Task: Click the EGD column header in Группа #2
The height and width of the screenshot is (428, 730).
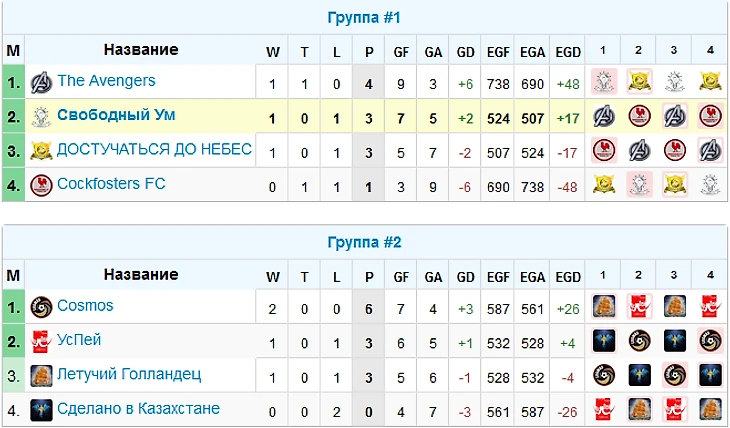Action: click(567, 276)
